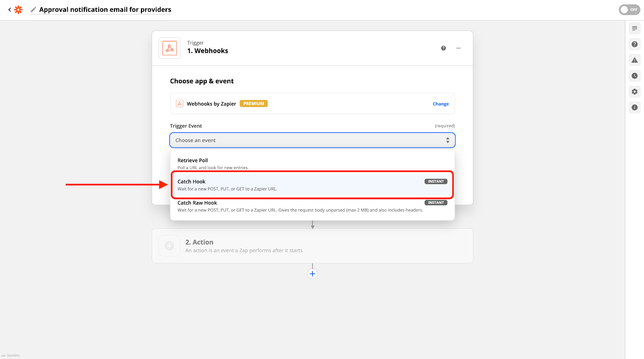Click the Choose app & event heading

tap(202, 81)
